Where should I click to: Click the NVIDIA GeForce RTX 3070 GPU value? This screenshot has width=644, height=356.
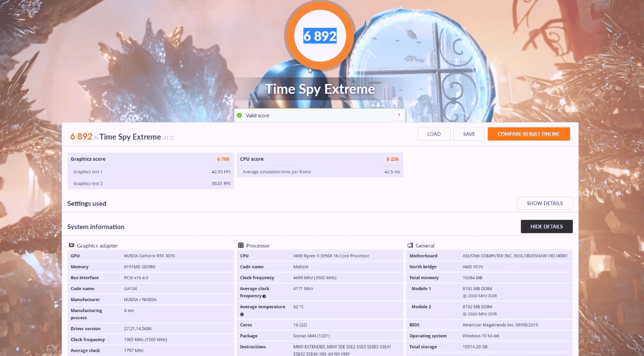[149, 256]
